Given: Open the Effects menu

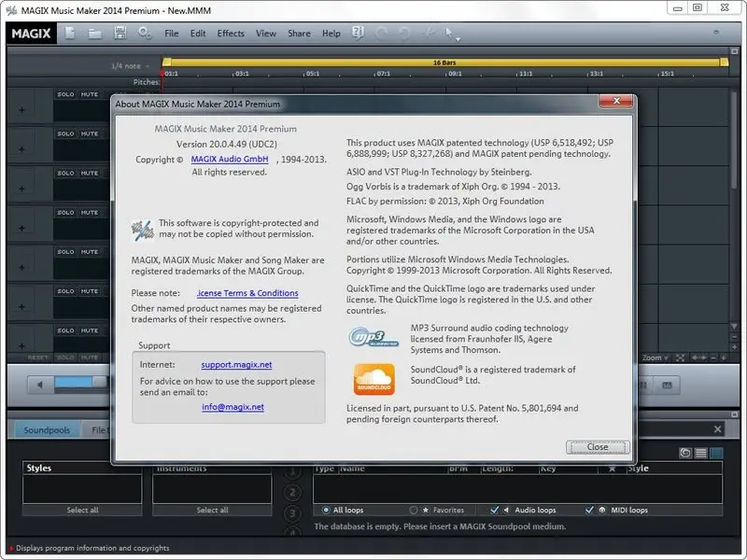Looking at the screenshot, I should click(231, 34).
